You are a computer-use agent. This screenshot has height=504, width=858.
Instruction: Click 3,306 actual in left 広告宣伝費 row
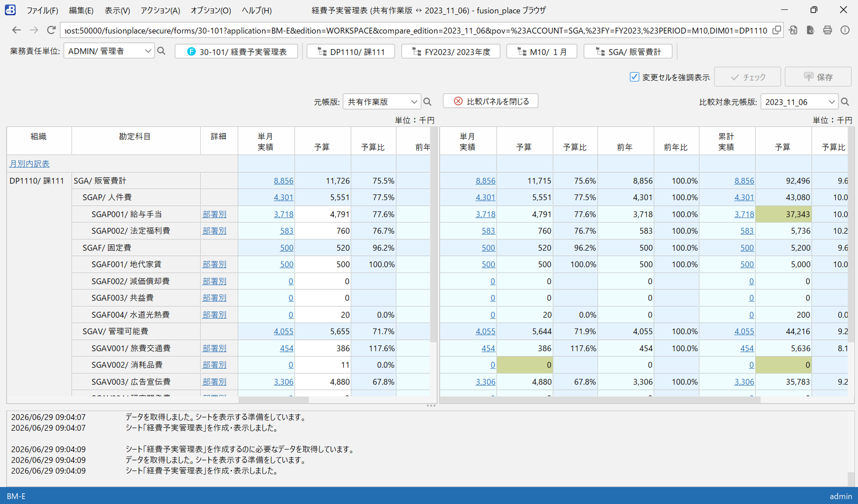tap(283, 382)
